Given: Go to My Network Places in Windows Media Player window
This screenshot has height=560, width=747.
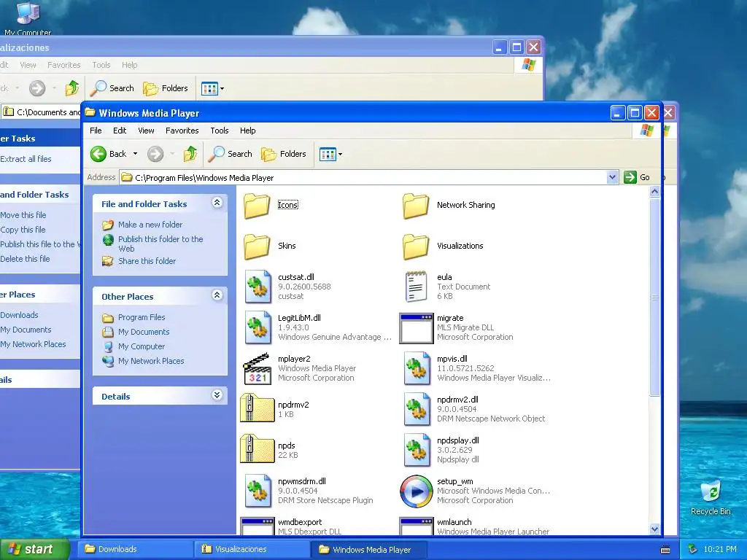Looking at the screenshot, I should click(151, 361).
